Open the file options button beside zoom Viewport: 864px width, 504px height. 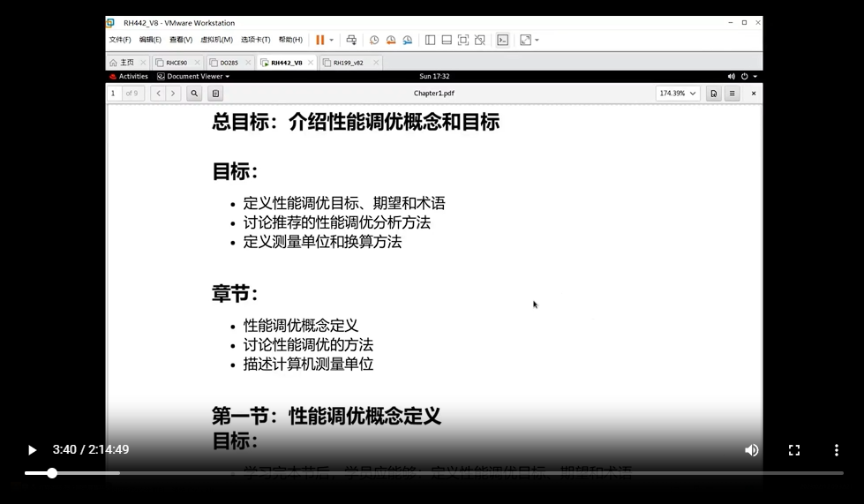[713, 94]
